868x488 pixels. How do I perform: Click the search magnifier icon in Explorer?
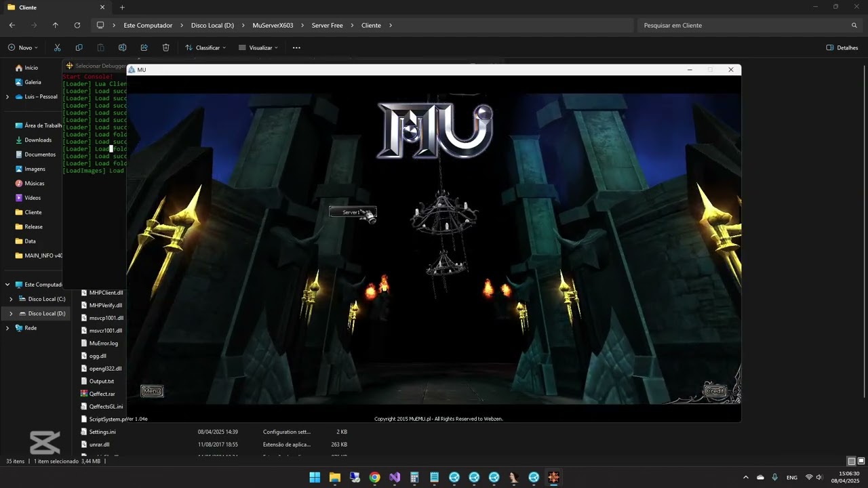(854, 25)
